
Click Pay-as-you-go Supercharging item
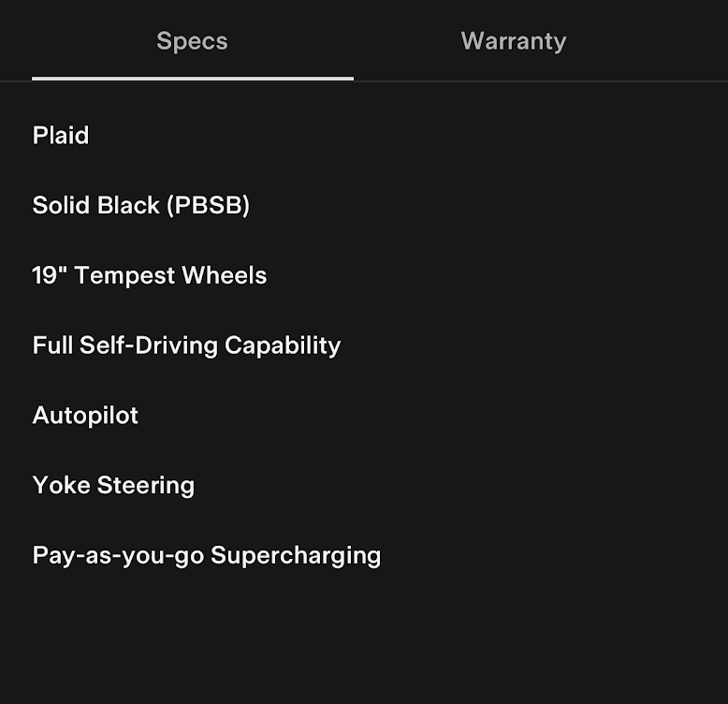pyautogui.click(x=206, y=555)
